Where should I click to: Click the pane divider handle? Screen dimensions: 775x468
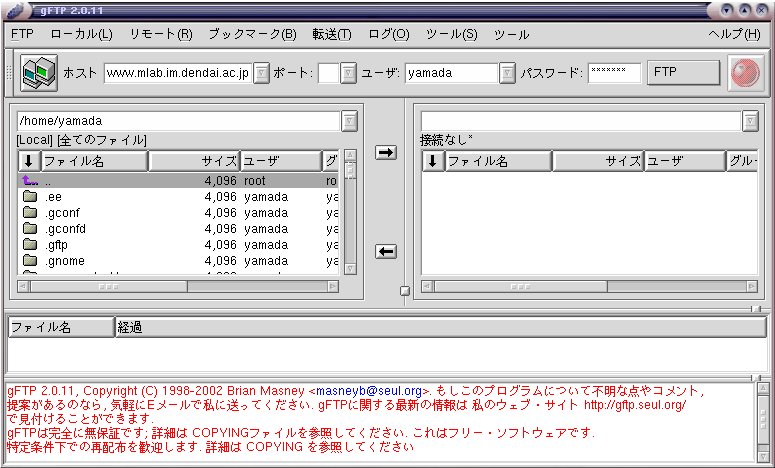point(404,291)
